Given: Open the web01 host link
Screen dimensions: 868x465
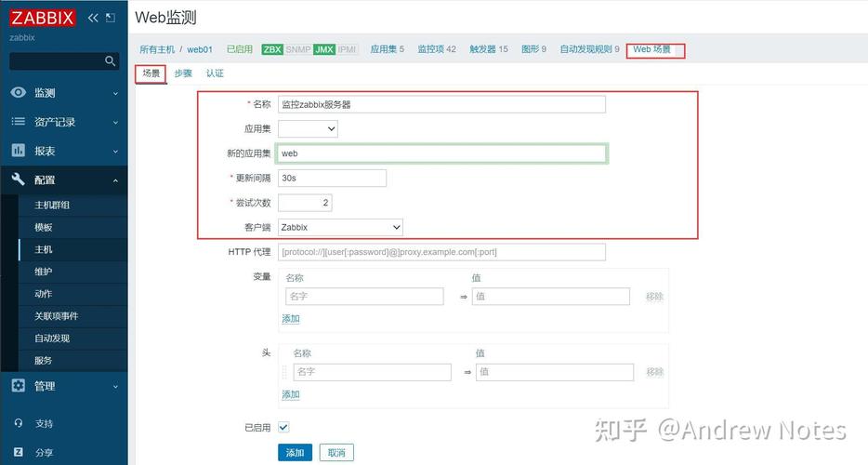Looking at the screenshot, I should (x=200, y=49).
